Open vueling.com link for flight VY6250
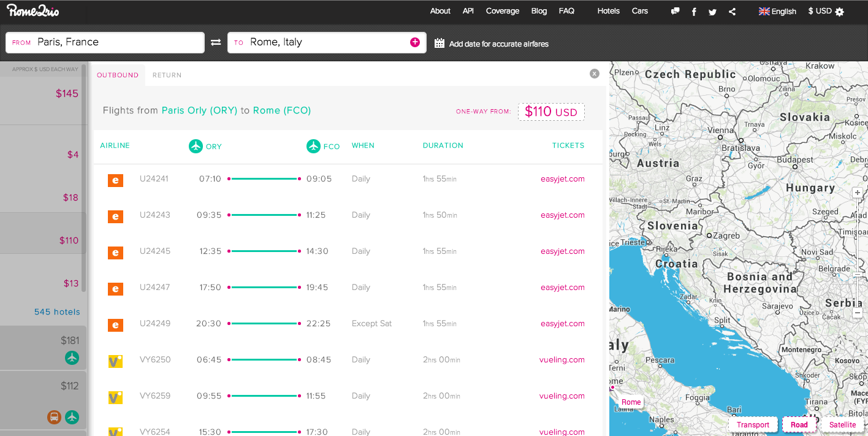Screen dimensions: 868x436 (x=562, y=360)
